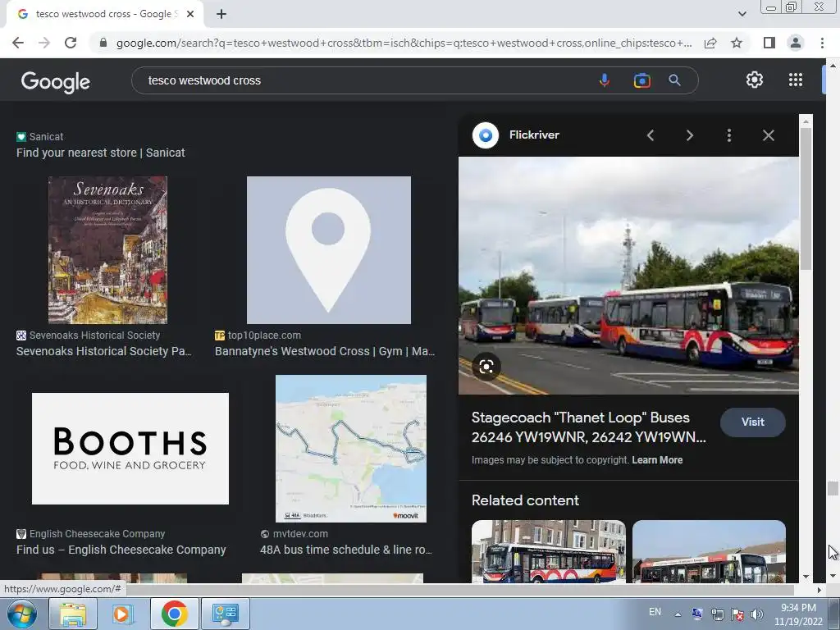The width and height of the screenshot is (840, 630).
Task: Open Chrome side panel icon
Action: [769, 43]
